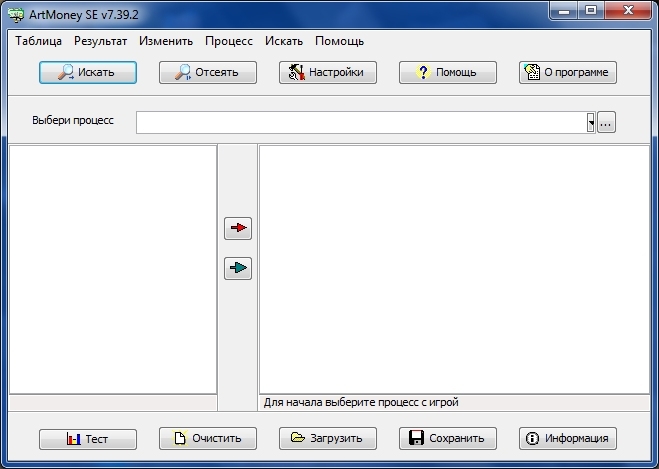The height and width of the screenshot is (469, 659).
Task: Click the Тест button
Action: pyautogui.click(x=88, y=438)
